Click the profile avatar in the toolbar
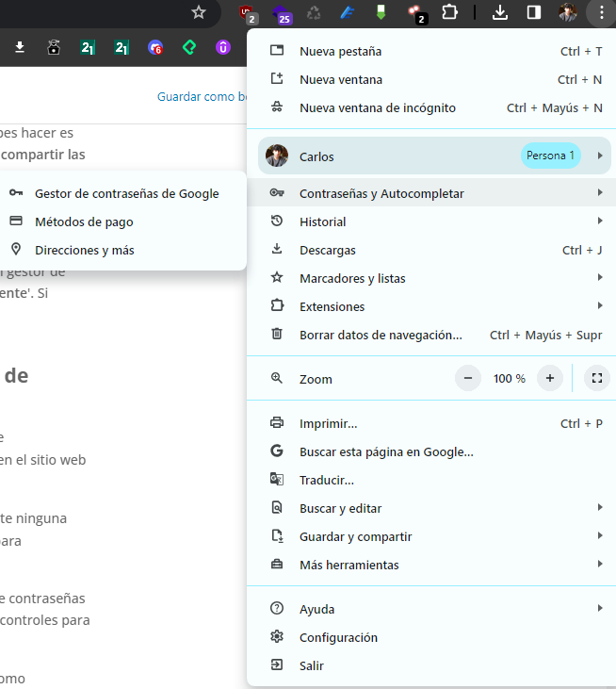Image resolution: width=616 pixels, height=689 pixels. (x=567, y=12)
